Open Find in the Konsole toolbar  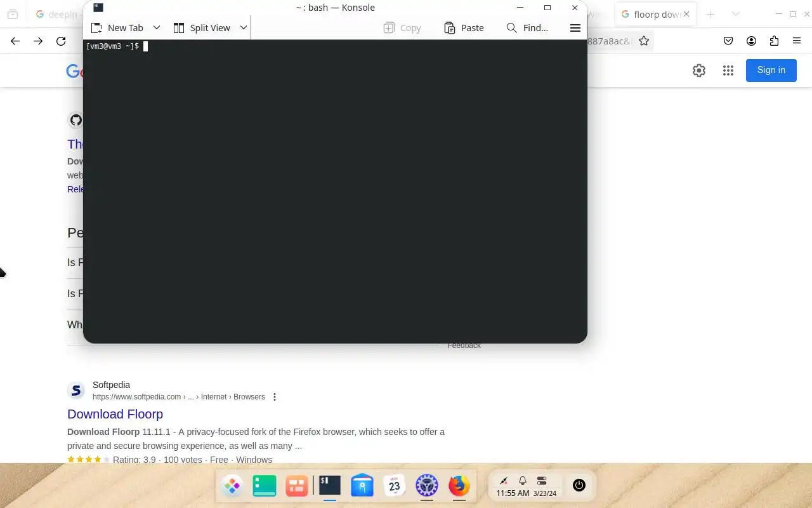click(527, 28)
